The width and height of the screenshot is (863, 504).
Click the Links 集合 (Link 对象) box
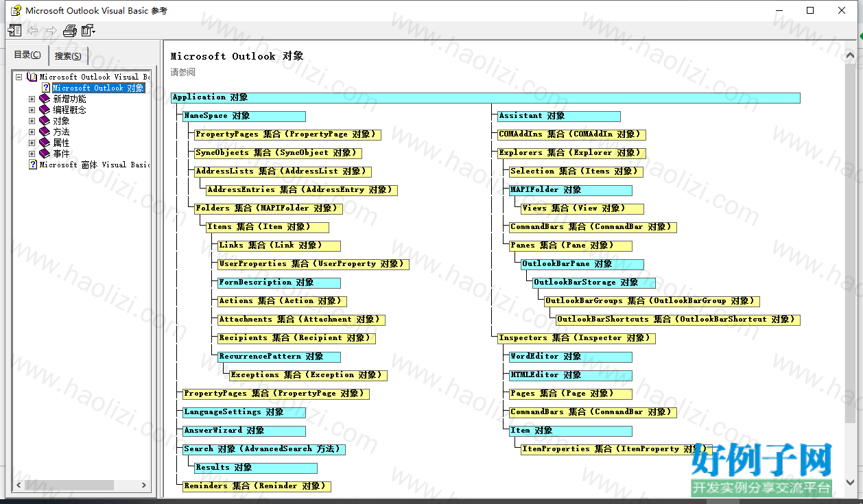[x=279, y=245]
